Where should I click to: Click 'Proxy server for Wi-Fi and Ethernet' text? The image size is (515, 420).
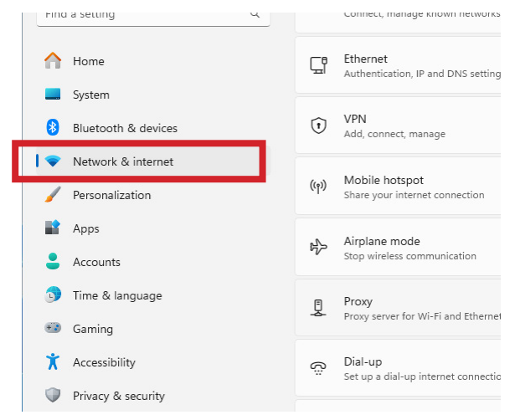[422, 316]
